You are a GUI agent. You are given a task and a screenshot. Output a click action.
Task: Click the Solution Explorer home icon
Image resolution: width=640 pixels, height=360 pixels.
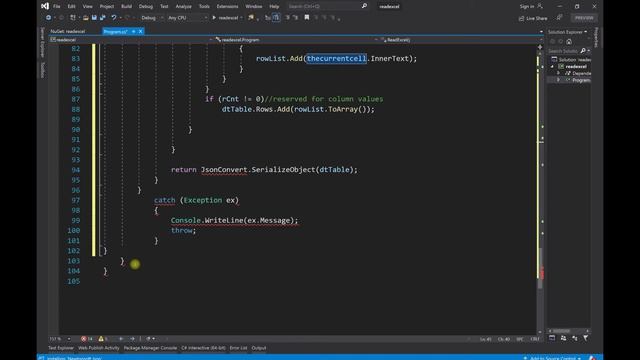point(569,42)
